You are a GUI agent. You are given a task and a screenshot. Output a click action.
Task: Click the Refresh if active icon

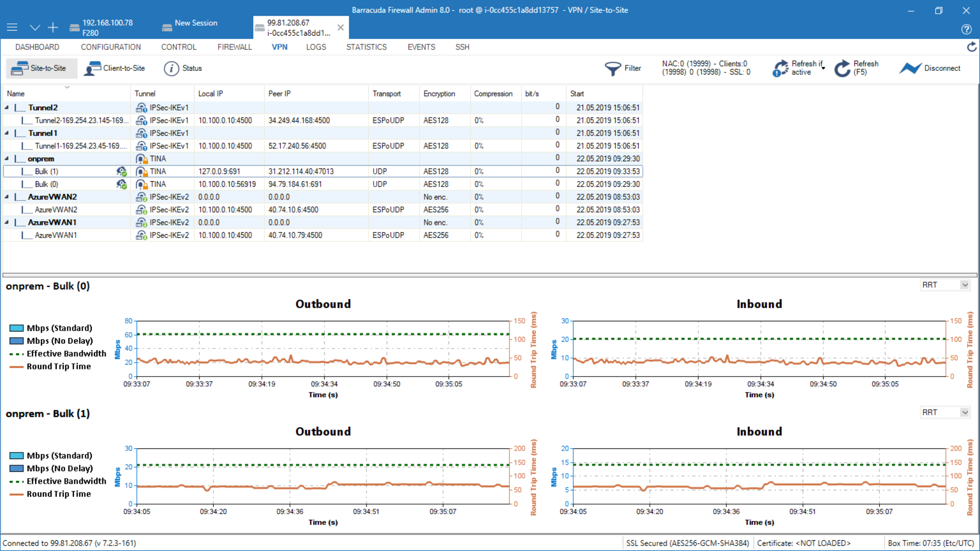[x=780, y=68]
